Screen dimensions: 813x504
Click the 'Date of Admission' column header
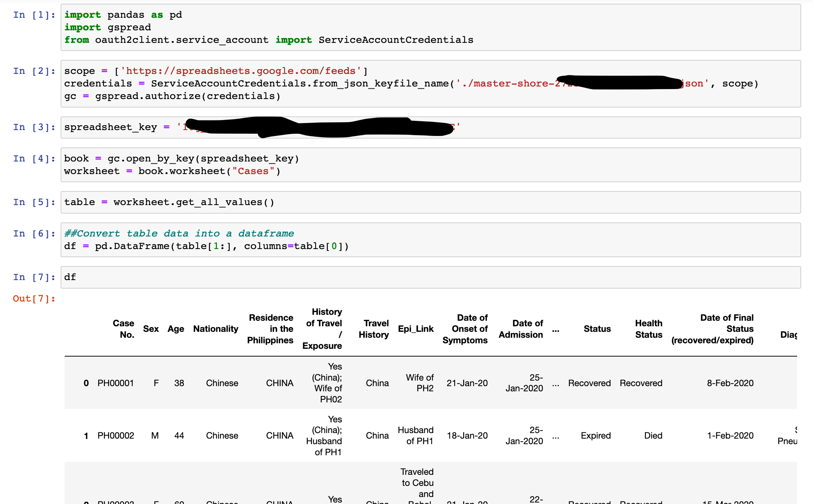click(x=521, y=329)
